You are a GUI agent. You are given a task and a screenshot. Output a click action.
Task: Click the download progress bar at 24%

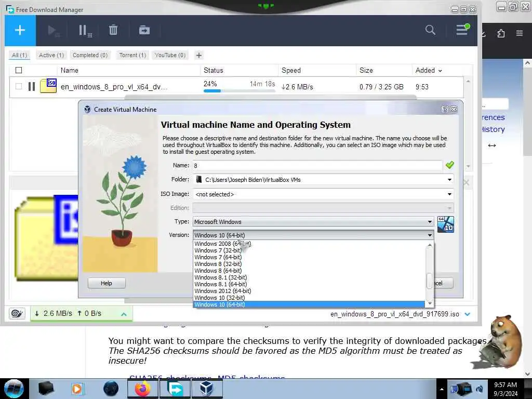click(239, 91)
